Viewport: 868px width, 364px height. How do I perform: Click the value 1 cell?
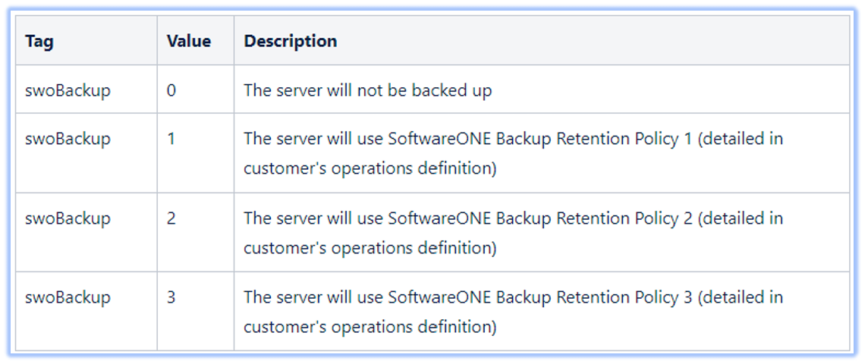(171, 138)
